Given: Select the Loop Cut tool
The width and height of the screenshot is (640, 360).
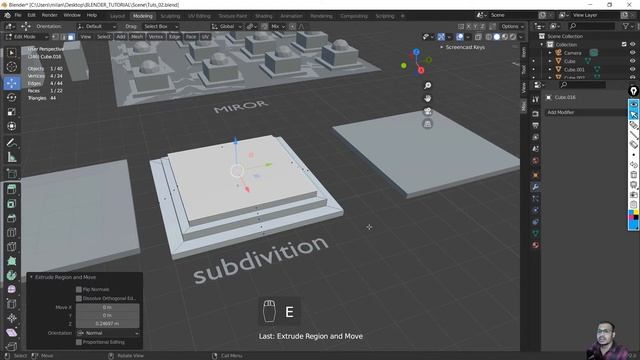Looking at the screenshot, I should [x=11, y=232].
